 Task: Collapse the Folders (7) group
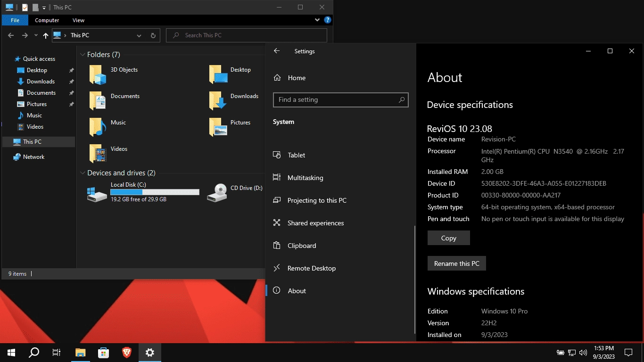83,55
